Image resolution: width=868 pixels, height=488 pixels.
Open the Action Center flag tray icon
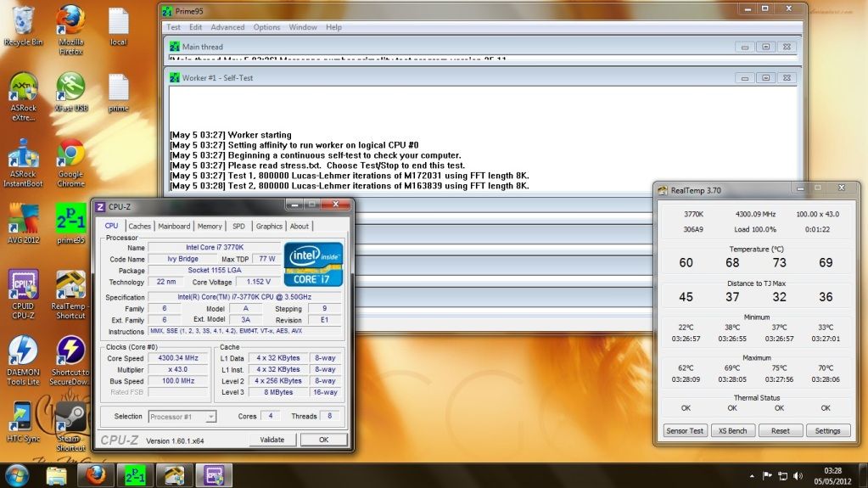(767, 476)
